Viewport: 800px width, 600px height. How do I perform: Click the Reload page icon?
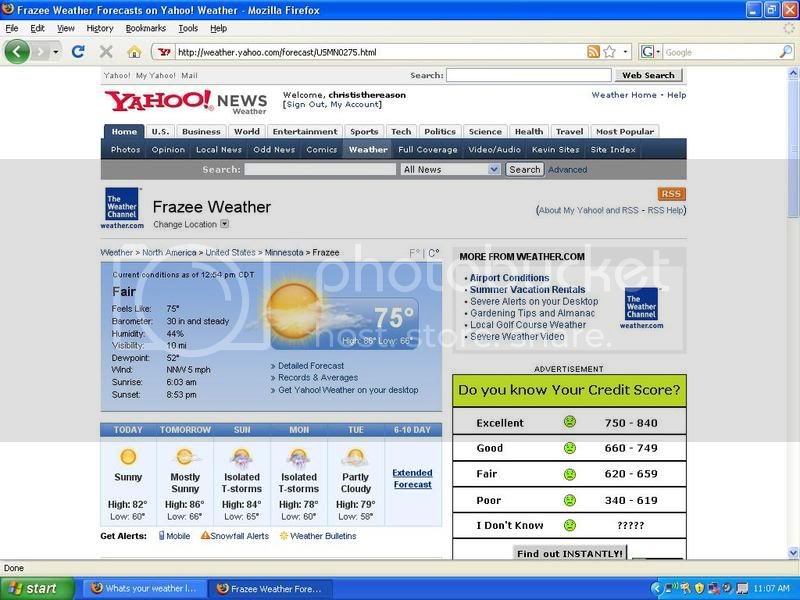[78, 52]
